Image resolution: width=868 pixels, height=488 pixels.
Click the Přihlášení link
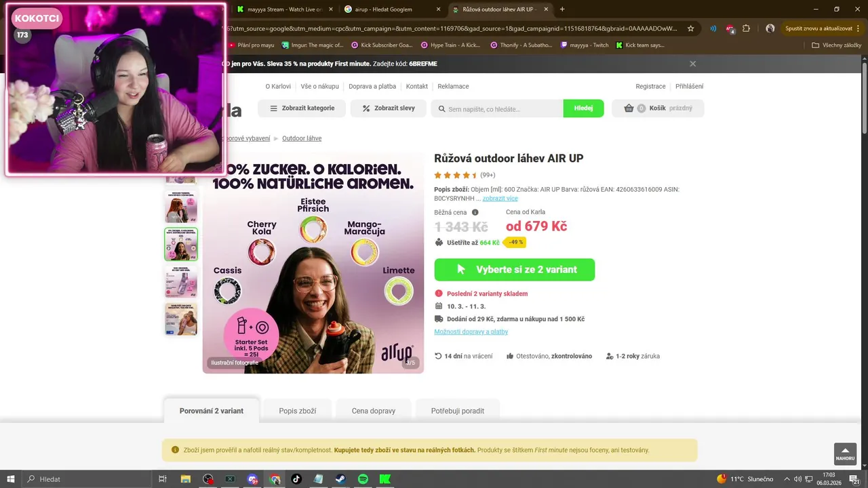click(689, 86)
